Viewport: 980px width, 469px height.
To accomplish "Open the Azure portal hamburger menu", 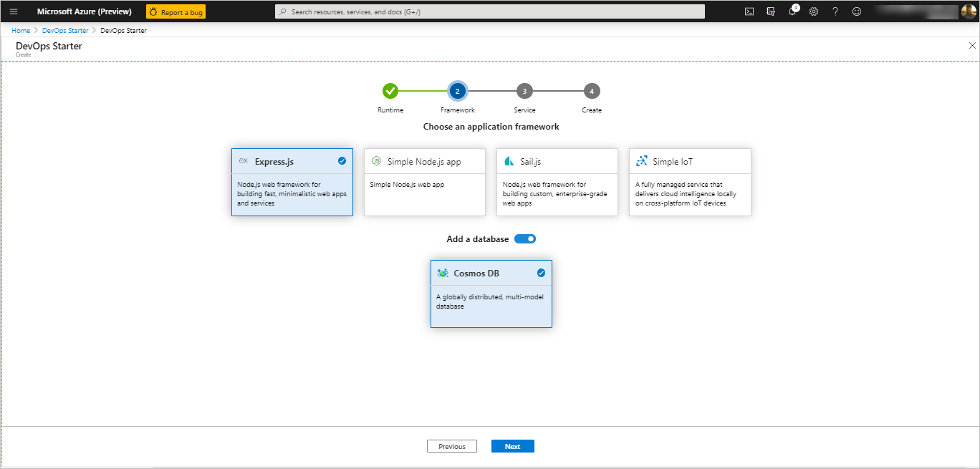I will click(x=13, y=11).
